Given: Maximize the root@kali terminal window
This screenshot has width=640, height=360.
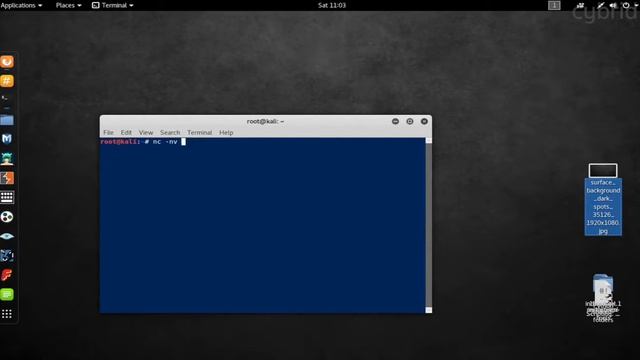Looking at the screenshot, I should point(410,121).
